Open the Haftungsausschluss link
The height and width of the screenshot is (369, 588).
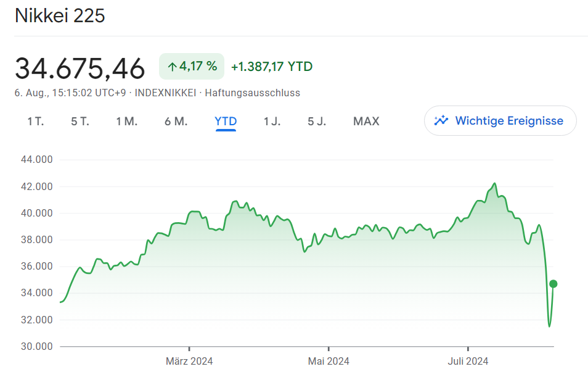coord(252,93)
